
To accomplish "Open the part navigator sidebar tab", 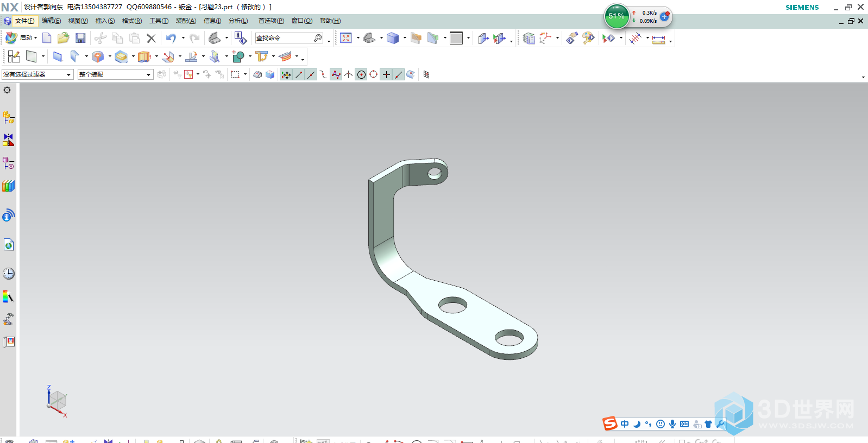I will [8, 163].
